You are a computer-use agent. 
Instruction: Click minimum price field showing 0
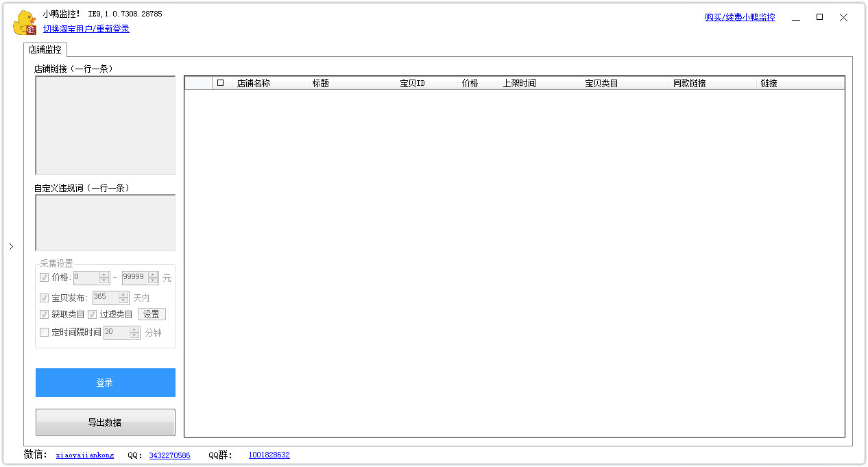click(86, 278)
